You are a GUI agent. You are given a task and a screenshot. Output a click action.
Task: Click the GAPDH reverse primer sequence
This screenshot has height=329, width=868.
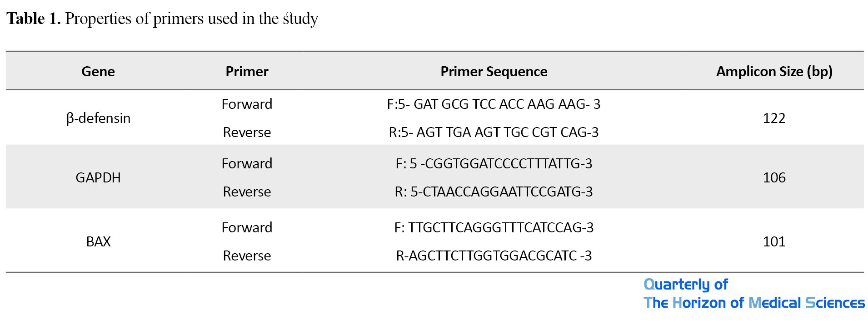tap(494, 192)
